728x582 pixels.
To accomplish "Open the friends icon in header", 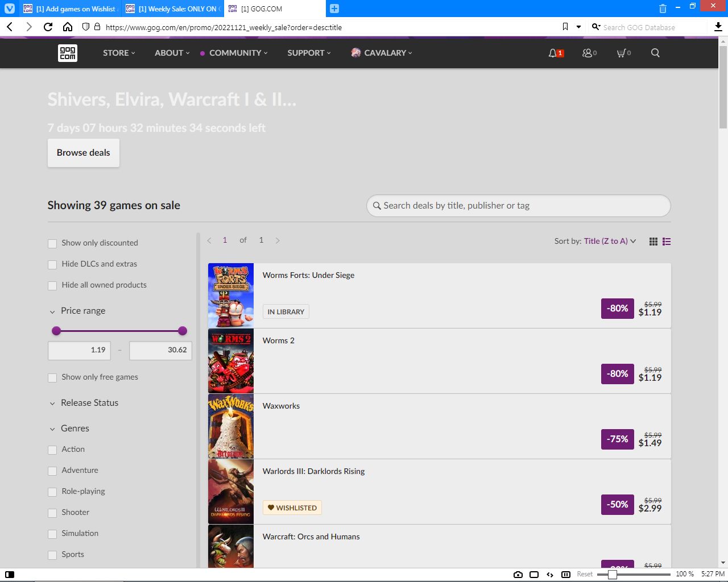I will [588, 53].
